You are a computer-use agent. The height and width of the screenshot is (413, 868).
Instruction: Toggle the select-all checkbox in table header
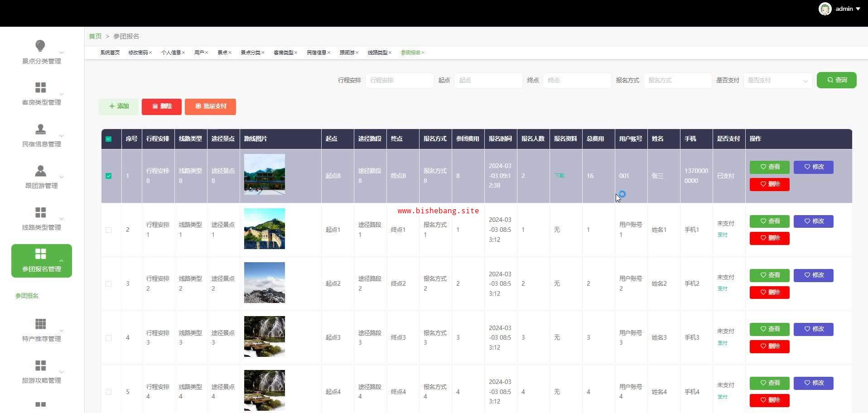[x=108, y=139]
